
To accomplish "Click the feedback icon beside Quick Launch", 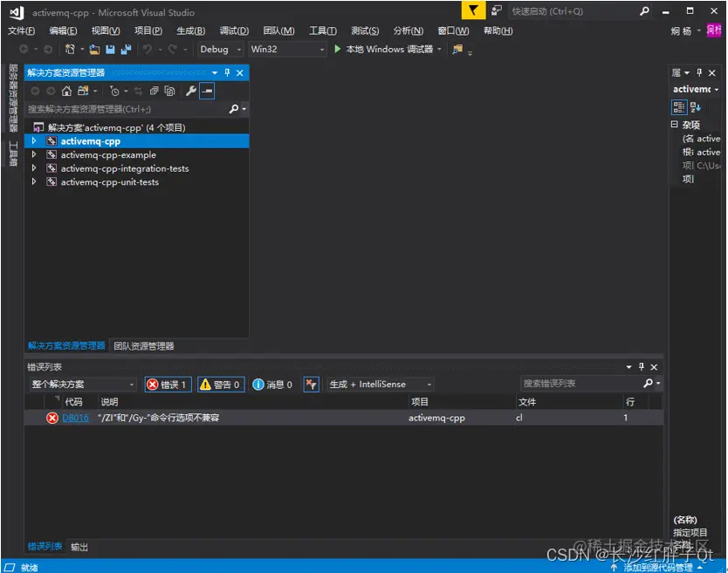I will point(497,10).
